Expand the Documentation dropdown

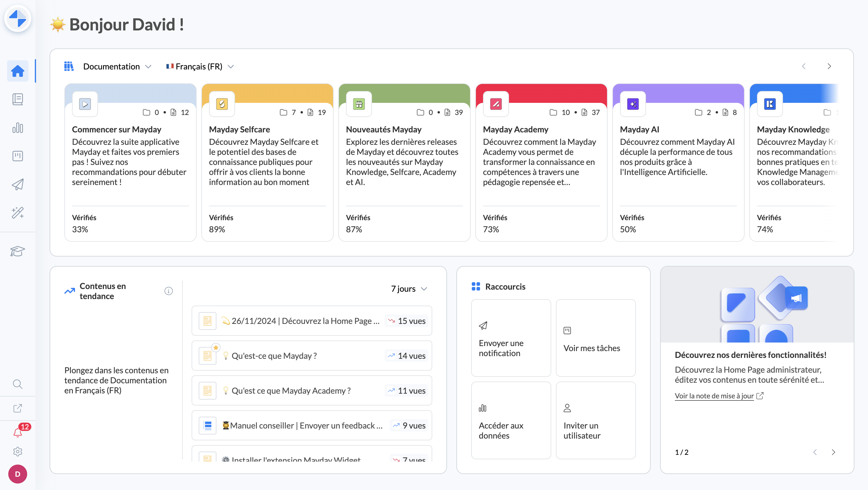pyautogui.click(x=117, y=66)
